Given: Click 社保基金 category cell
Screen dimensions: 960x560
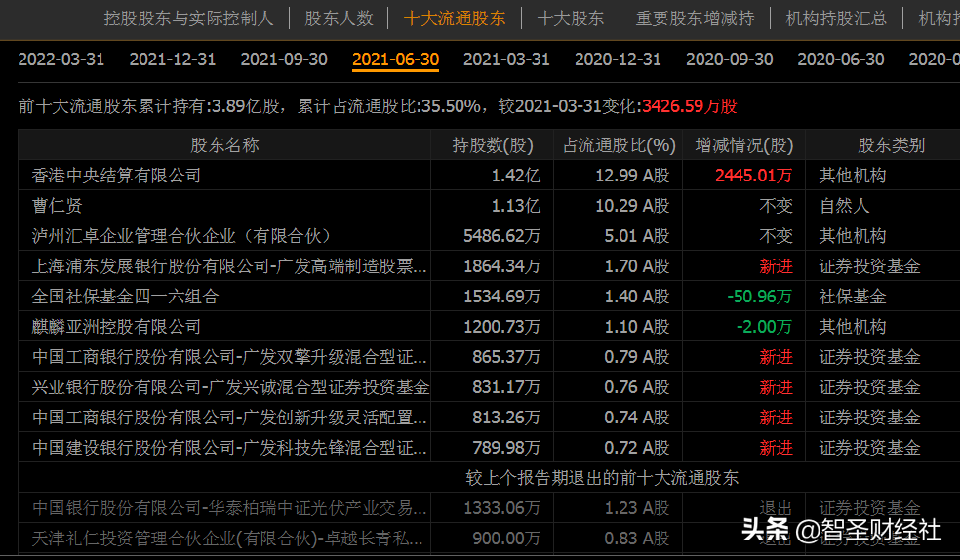Looking at the screenshot, I should click(x=853, y=297).
